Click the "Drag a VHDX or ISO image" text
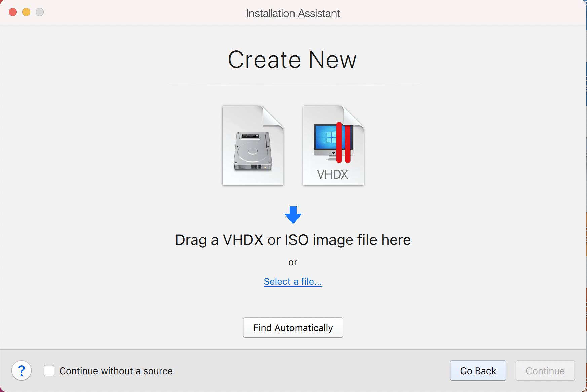 [x=293, y=240]
